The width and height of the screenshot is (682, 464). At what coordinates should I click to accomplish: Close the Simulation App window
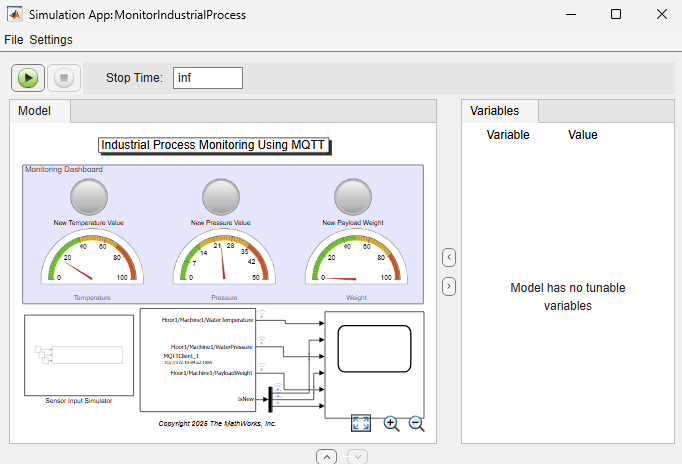662,14
